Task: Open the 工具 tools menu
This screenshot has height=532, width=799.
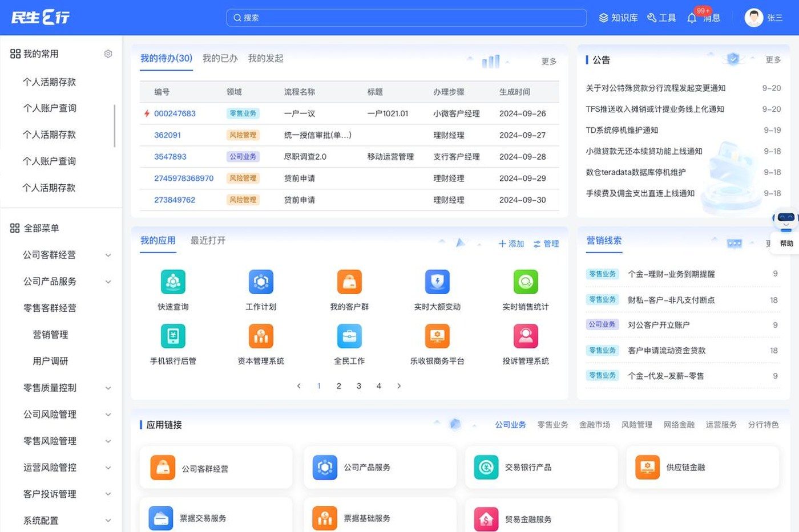Action: 661,18
